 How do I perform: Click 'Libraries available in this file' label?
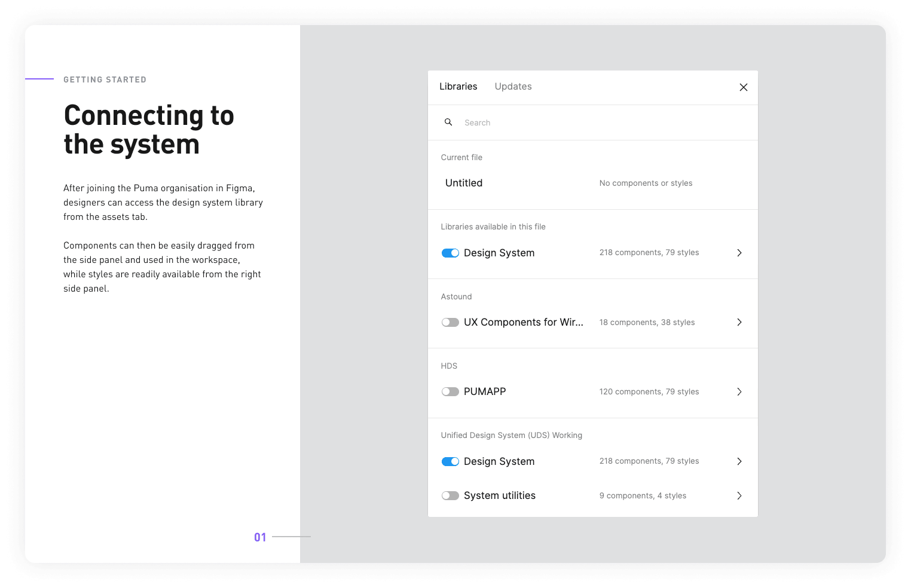(493, 226)
